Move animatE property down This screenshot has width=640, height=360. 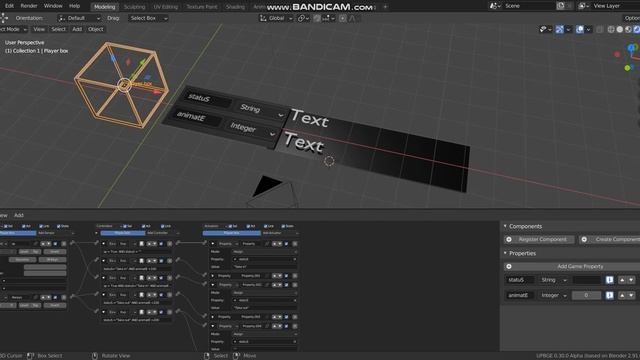[x=631, y=295]
